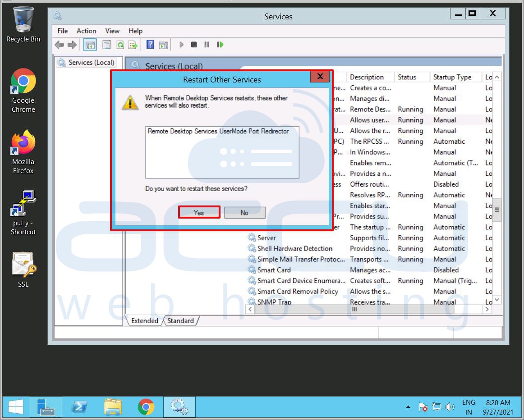Click the Refresh toolbar icon

point(120,45)
